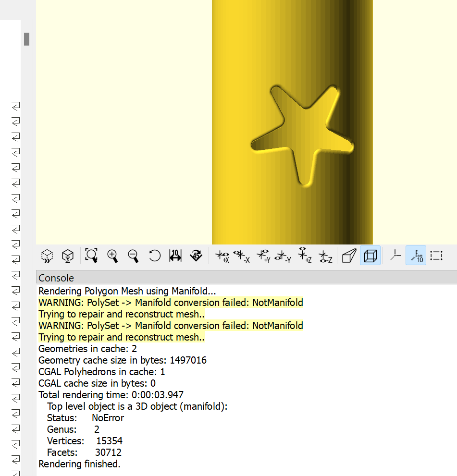Click the Render icon with the hourglass
The height and width of the screenshot is (476, 457).
click(x=68, y=256)
